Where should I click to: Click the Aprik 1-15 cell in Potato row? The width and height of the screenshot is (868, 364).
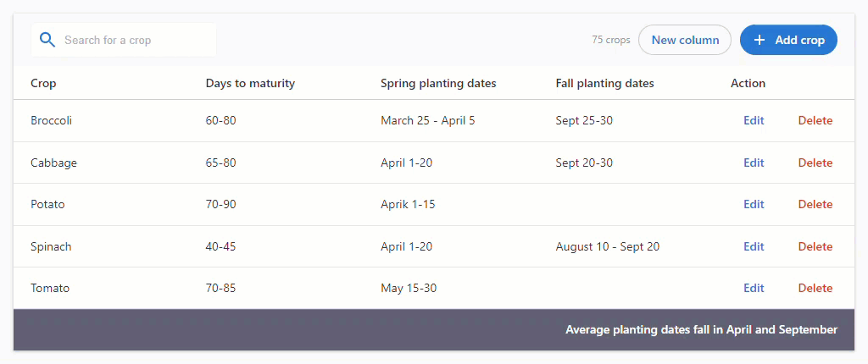tap(408, 204)
